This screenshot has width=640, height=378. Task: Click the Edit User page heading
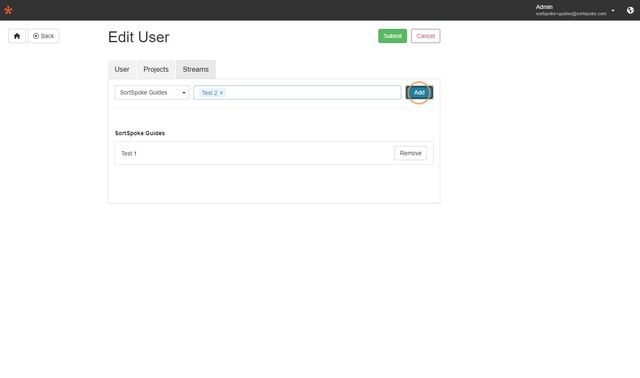[x=139, y=37]
